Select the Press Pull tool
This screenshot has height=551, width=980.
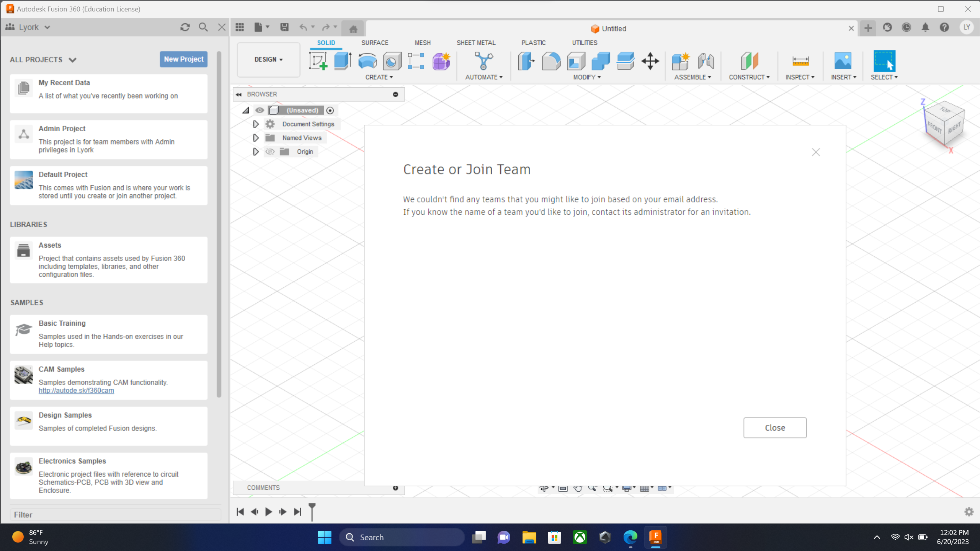tap(526, 61)
